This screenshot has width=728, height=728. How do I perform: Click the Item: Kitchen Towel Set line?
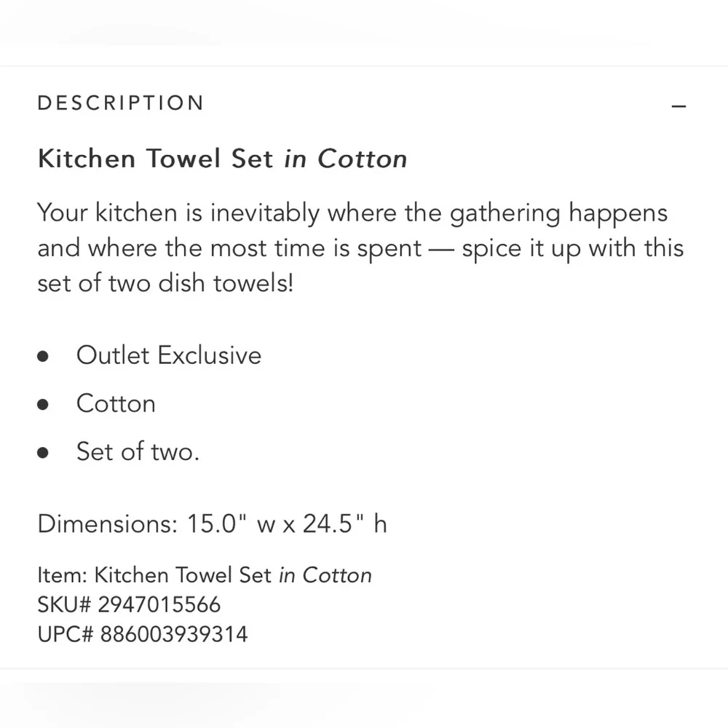(x=205, y=575)
